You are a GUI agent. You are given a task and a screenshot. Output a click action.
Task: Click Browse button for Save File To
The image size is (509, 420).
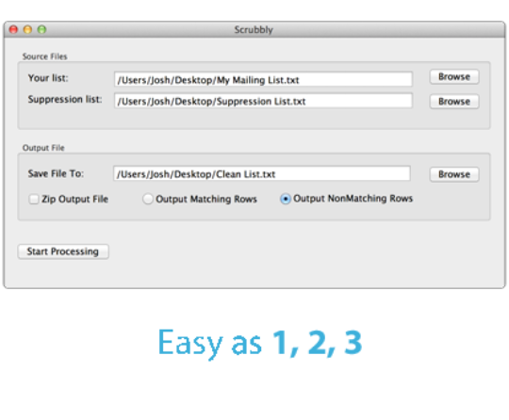[454, 174]
